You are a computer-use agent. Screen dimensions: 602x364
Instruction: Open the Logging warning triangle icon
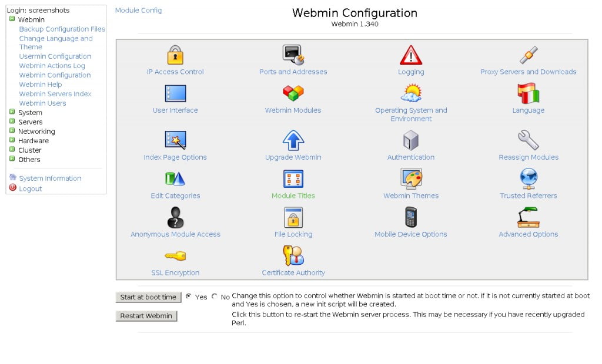click(x=411, y=55)
